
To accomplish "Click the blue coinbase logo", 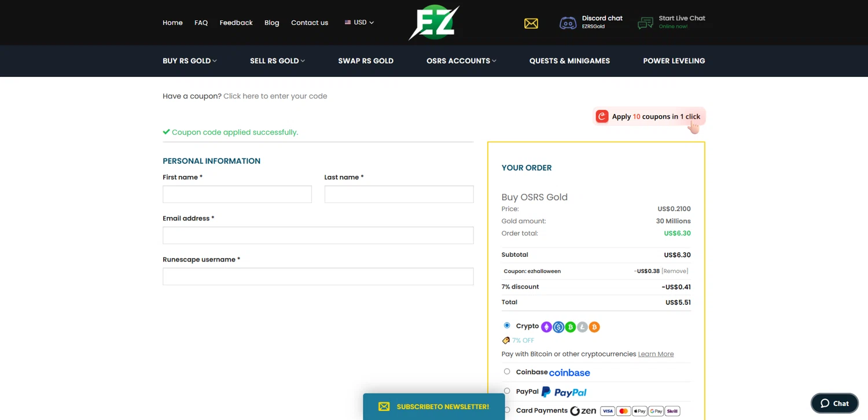I will [569, 373].
